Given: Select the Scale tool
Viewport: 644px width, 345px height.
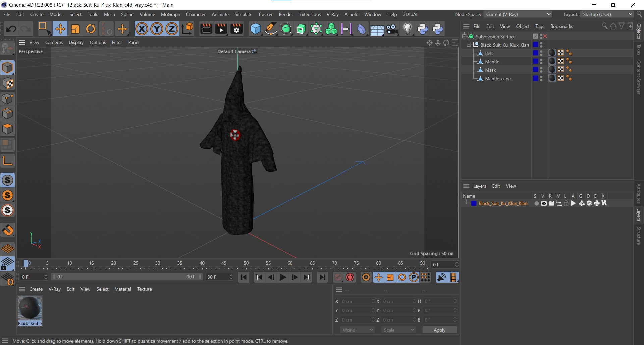Looking at the screenshot, I should pos(75,29).
